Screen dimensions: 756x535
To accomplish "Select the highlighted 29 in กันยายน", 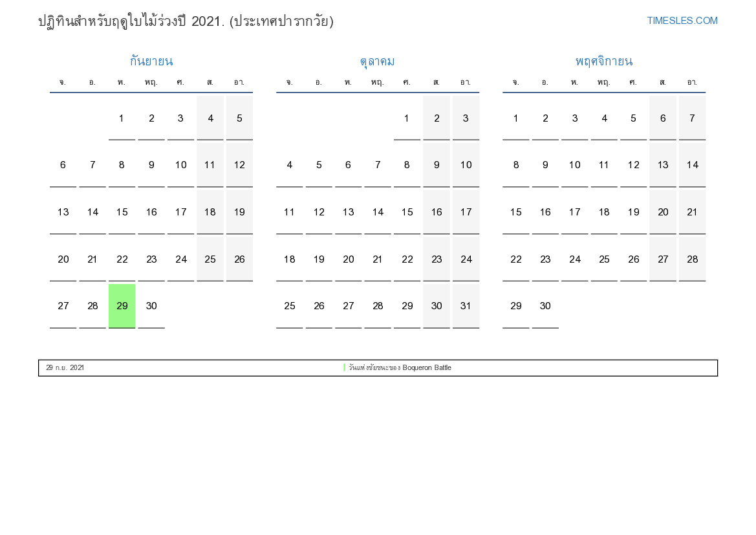I will (122, 306).
